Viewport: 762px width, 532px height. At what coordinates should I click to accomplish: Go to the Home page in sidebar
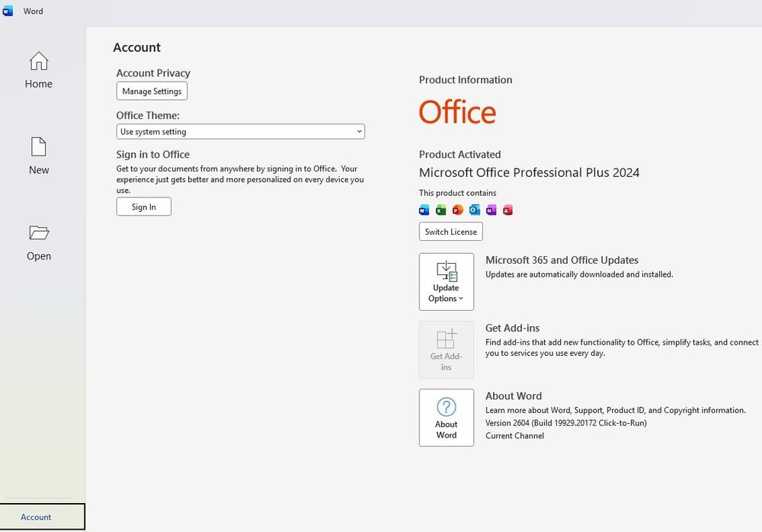(x=38, y=71)
